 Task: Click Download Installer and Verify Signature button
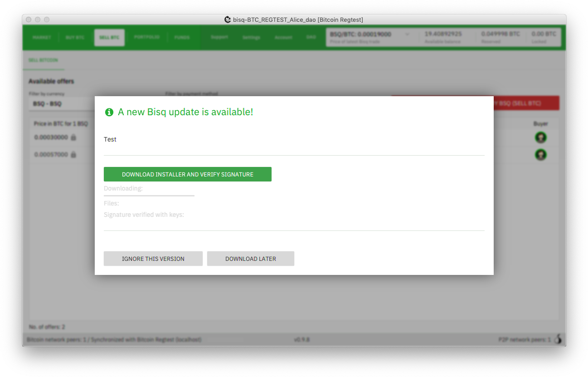(x=187, y=174)
